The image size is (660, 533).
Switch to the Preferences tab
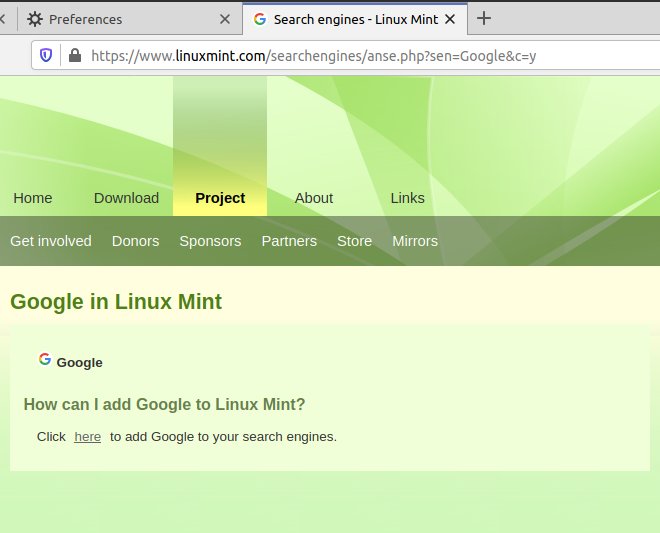click(130, 19)
